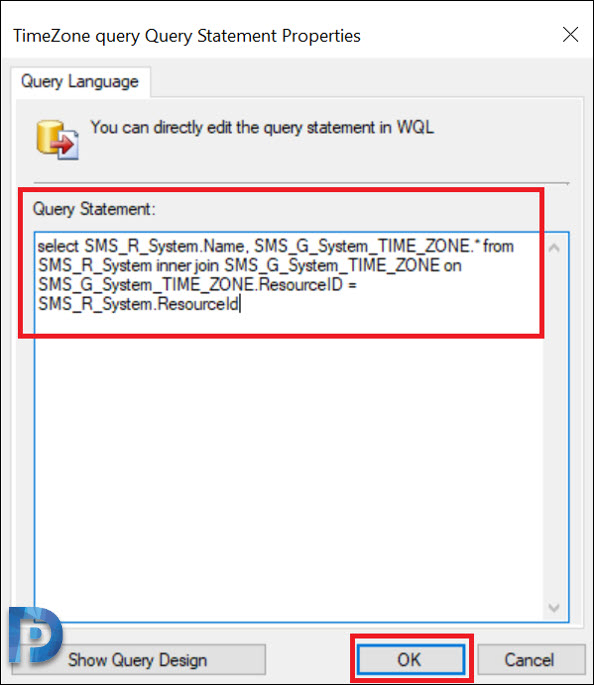The height and width of the screenshot is (685, 594).
Task: Click the last line SMS_R_System.ResourceId text
Action: click(138, 304)
